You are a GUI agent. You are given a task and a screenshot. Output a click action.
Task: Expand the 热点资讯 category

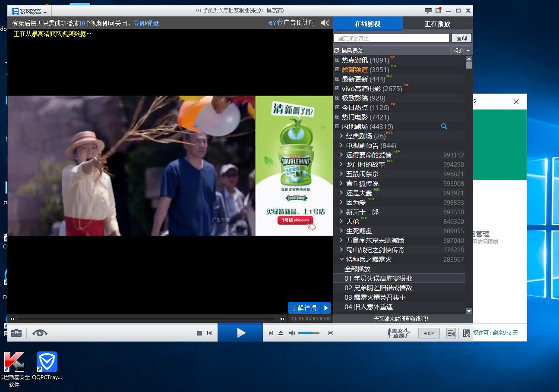click(x=338, y=60)
